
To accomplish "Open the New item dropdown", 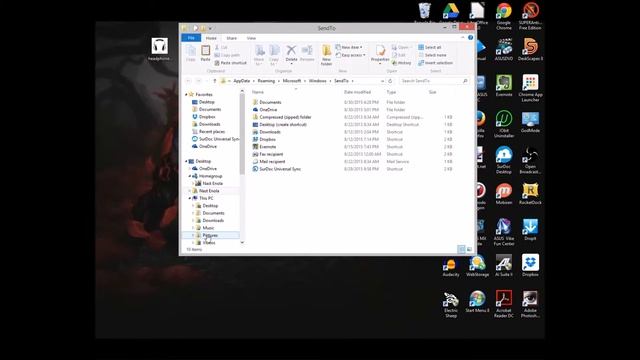I will (349, 47).
